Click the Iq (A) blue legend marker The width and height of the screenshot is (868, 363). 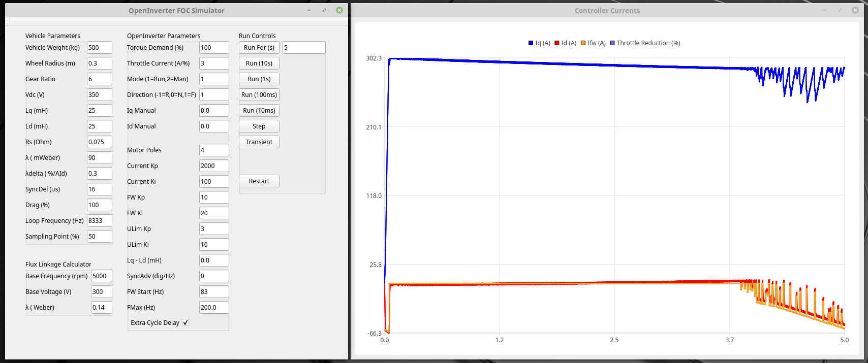531,43
